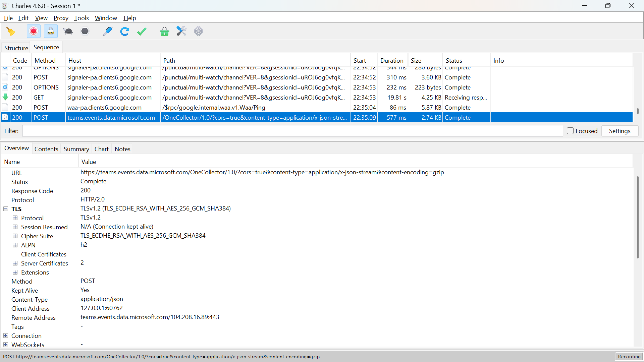Click the Validate green checkmark icon
Image resolution: width=644 pixels, height=362 pixels.
(142, 32)
